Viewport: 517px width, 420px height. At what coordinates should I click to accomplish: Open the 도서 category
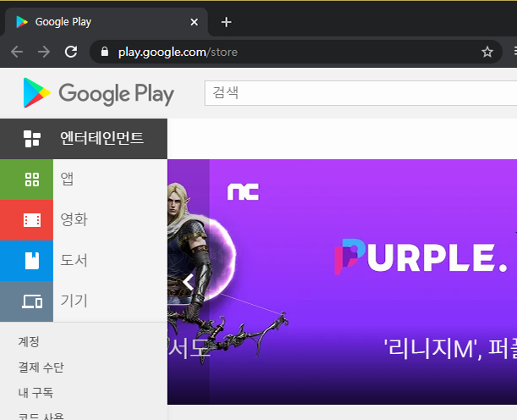tap(84, 261)
